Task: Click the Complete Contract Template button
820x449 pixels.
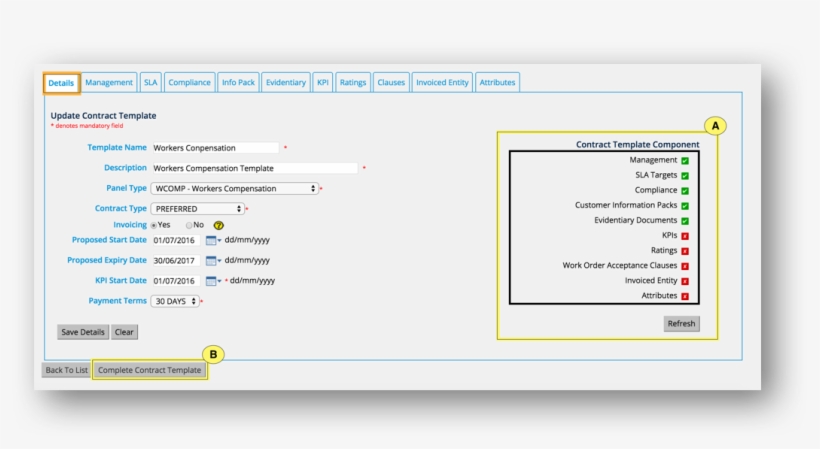Action: 150,370
